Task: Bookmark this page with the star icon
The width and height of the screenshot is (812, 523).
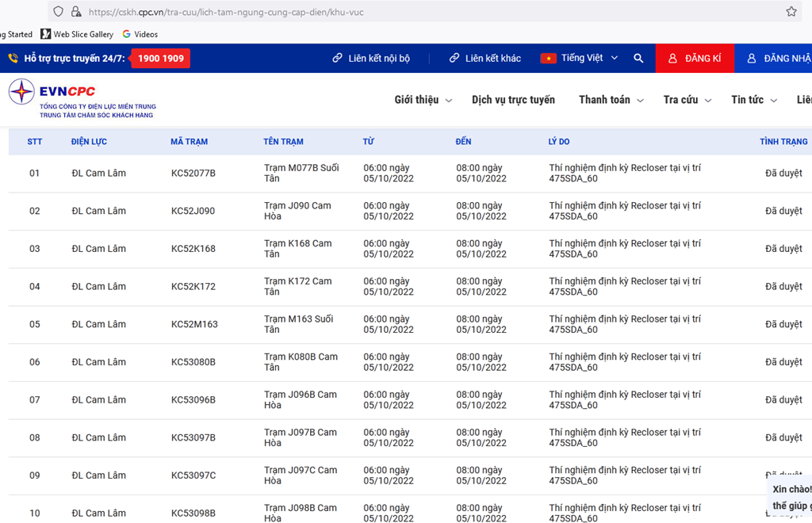Action: (x=791, y=12)
